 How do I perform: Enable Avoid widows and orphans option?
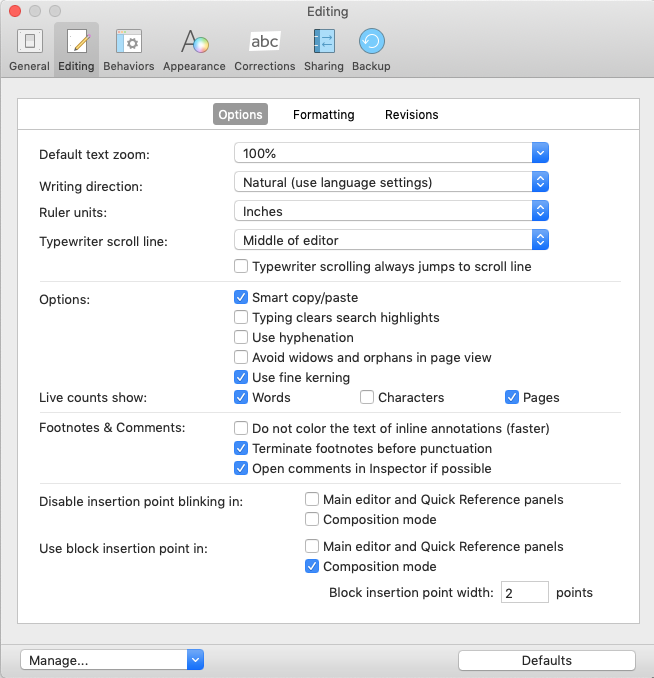[x=241, y=357]
